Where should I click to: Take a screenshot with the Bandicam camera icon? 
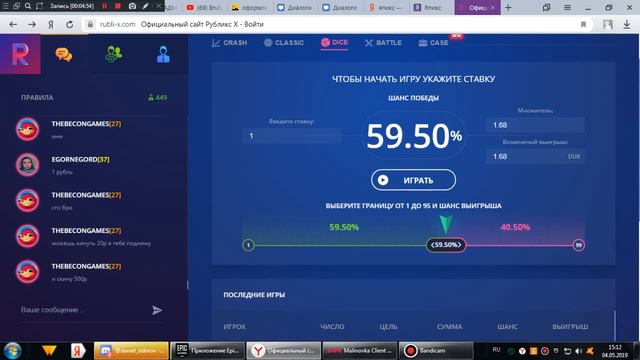[x=132, y=6]
